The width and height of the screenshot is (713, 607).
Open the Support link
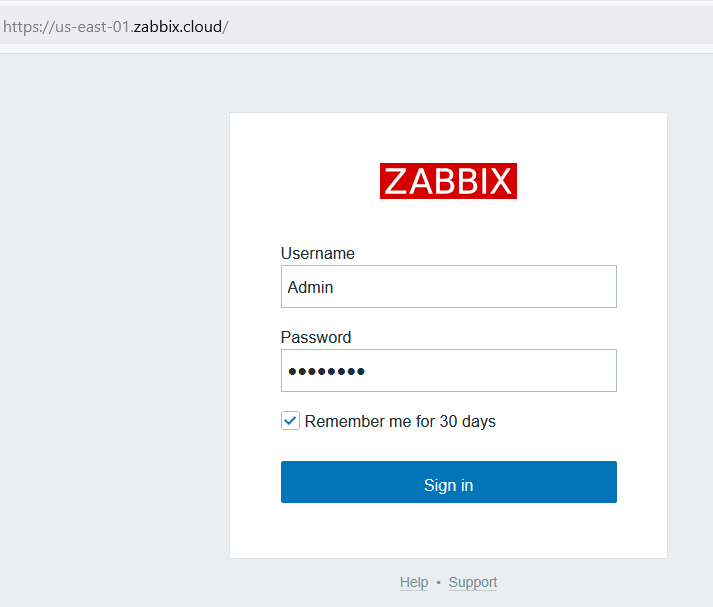pos(473,583)
